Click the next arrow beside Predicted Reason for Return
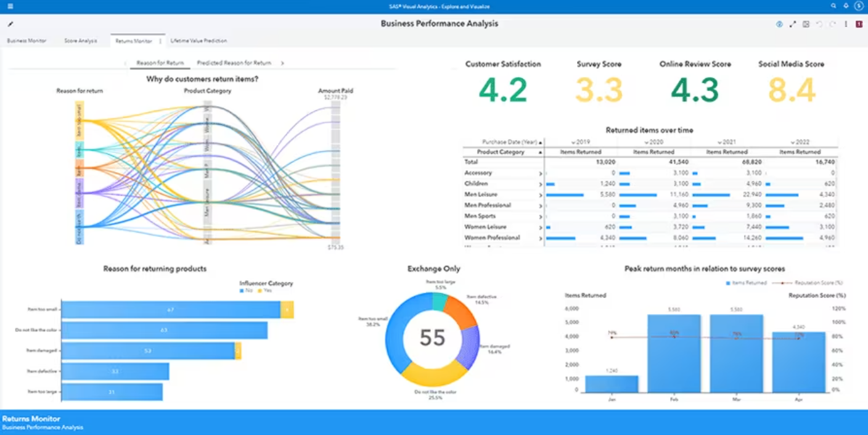 tap(282, 63)
